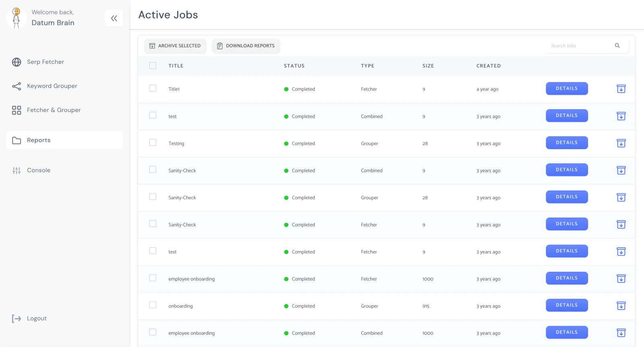The width and height of the screenshot is (644, 347).
Task: Click the search magnifier icon
Action: [617, 45]
